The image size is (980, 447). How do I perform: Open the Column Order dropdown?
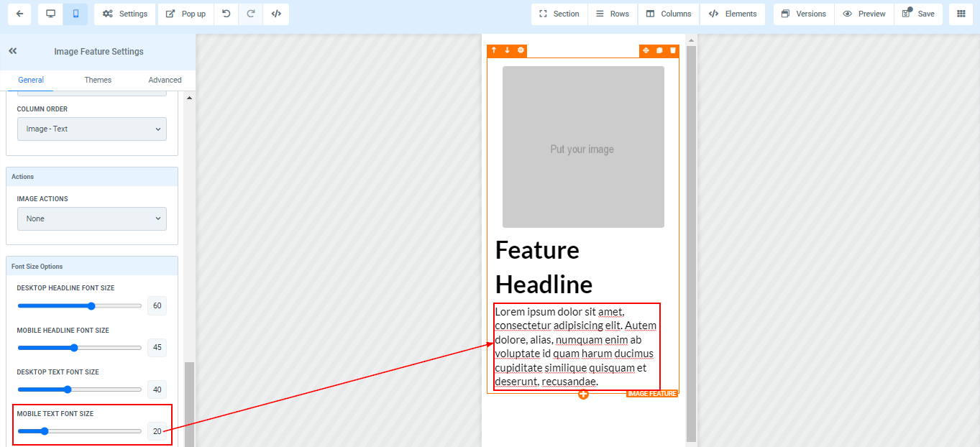point(92,129)
